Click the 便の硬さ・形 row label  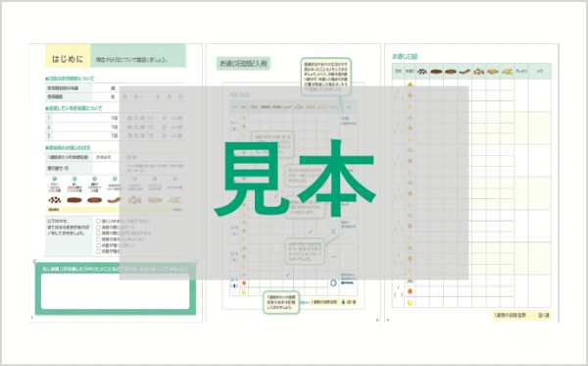pos(58,169)
